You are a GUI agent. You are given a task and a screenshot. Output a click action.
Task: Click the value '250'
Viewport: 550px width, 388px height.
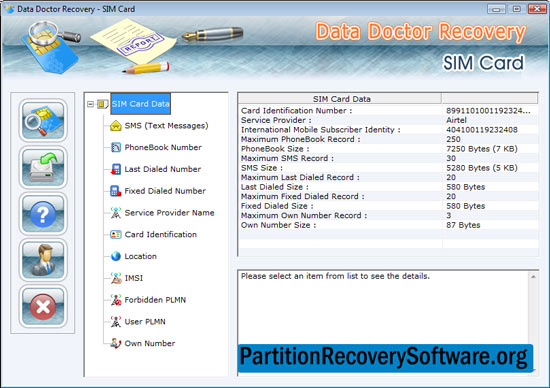point(453,139)
